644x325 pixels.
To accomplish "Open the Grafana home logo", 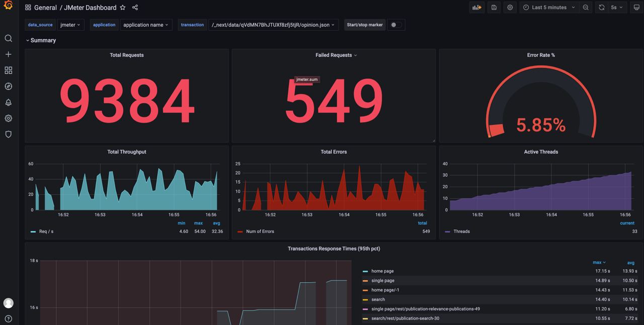I will pos(8,6).
